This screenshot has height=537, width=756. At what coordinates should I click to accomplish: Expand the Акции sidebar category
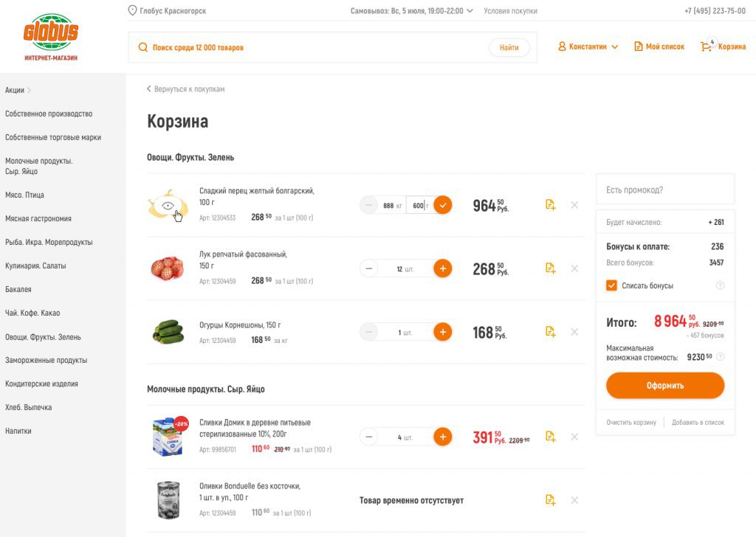click(x=18, y=90)
